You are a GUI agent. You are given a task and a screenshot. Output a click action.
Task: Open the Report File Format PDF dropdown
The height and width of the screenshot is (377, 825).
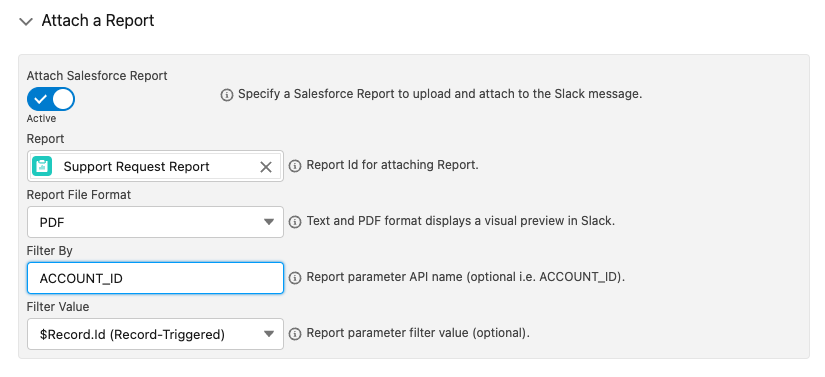(x=155, y=222)
